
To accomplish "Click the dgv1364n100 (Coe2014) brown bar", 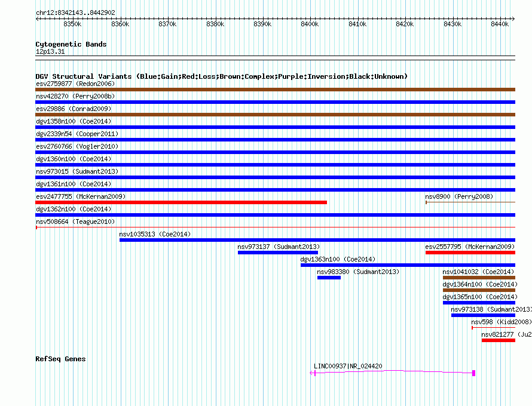I will pos(479,290).
